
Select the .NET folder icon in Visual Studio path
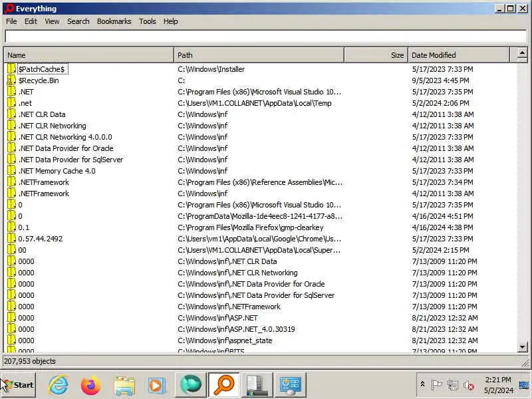11,92
